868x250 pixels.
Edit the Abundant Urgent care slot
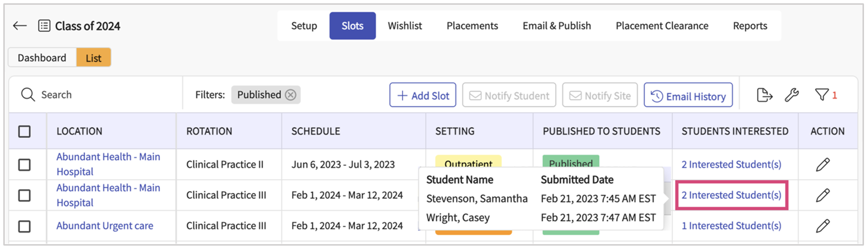tap(823, 226)
